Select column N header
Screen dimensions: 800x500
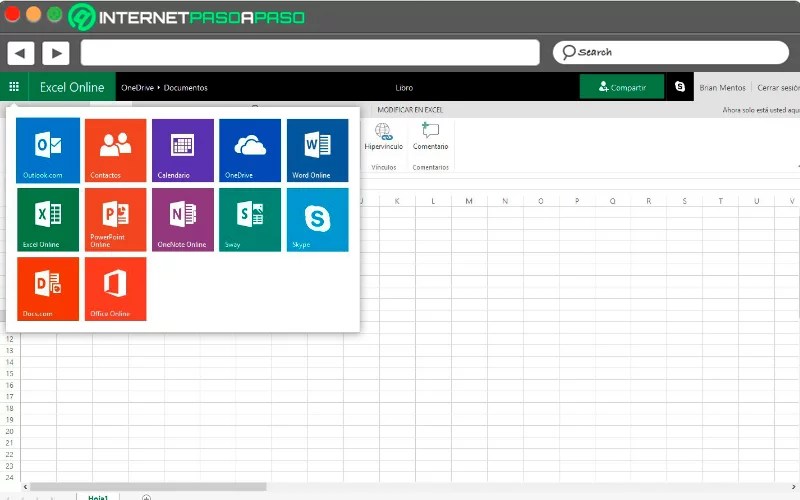point(505,201)
